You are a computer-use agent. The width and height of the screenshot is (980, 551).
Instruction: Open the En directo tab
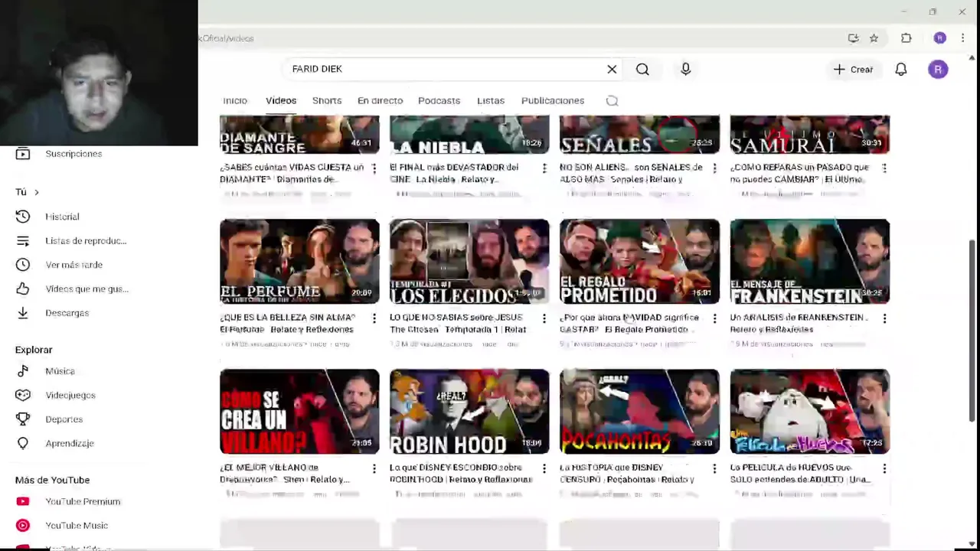click(x=380, y=101)
